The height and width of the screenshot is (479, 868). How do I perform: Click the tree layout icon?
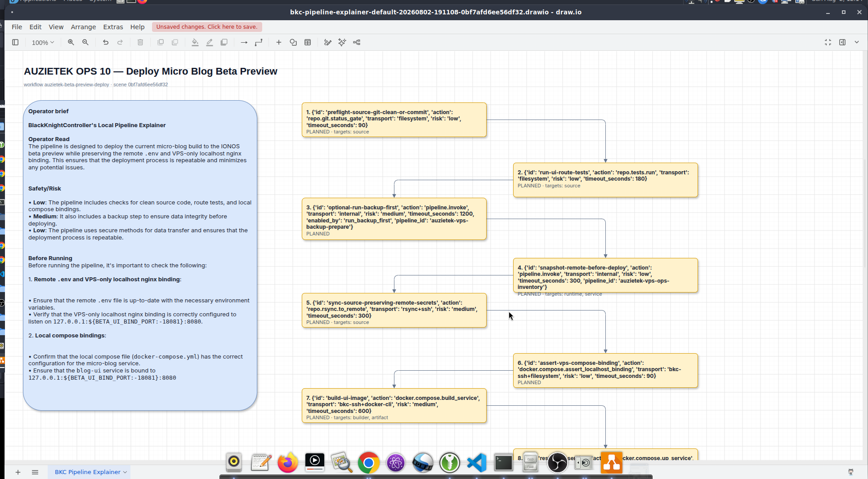click(x=357, y=42)
